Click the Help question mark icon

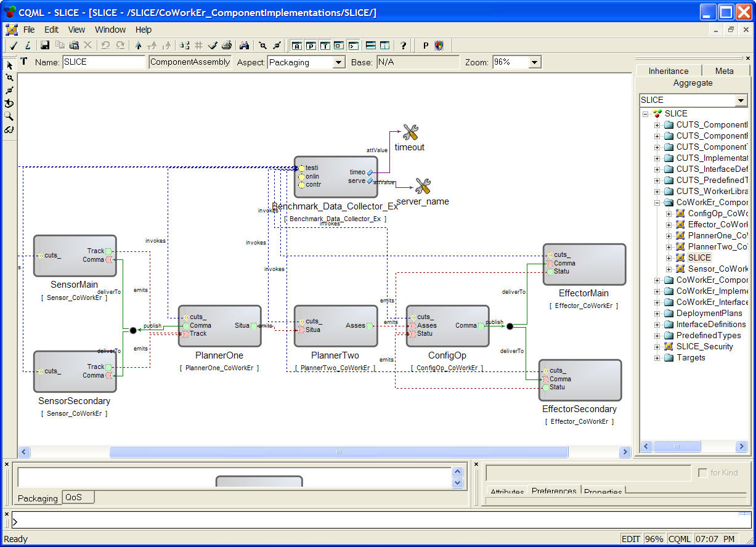point(404,45)
